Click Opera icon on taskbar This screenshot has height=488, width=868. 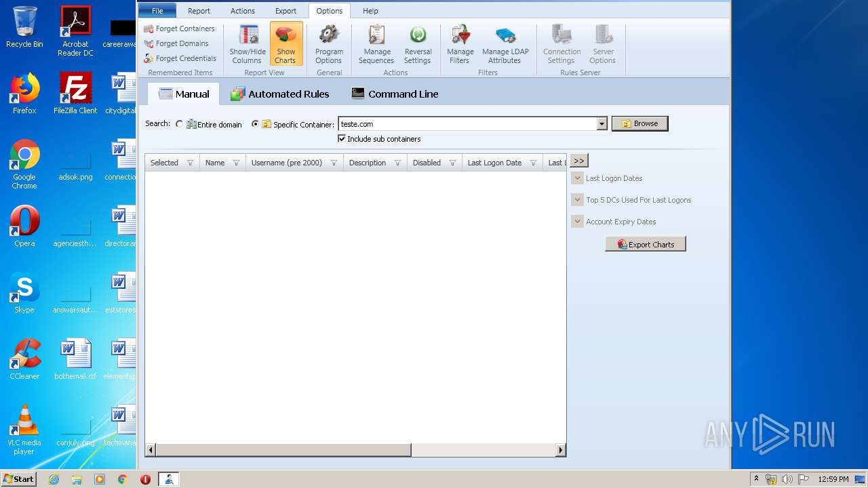[x=145, y=479]
